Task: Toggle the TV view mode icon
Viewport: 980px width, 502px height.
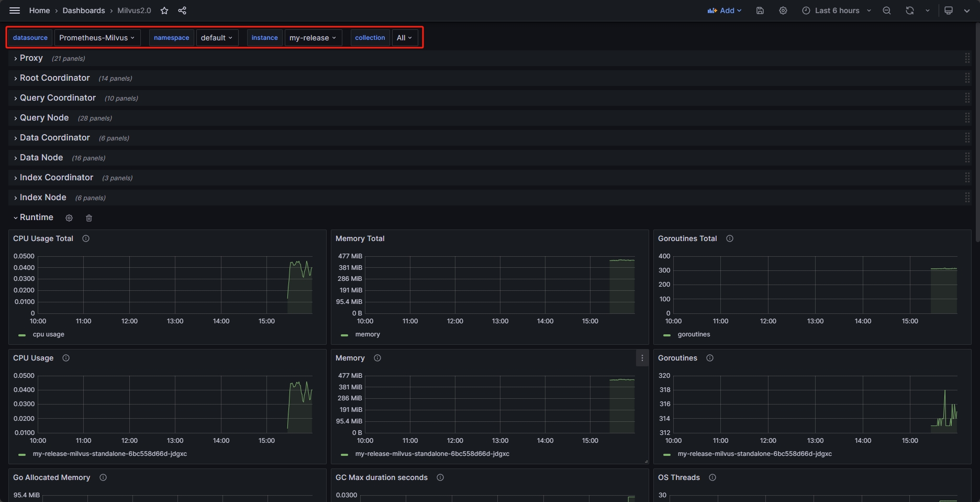Action: coord(949,10)
